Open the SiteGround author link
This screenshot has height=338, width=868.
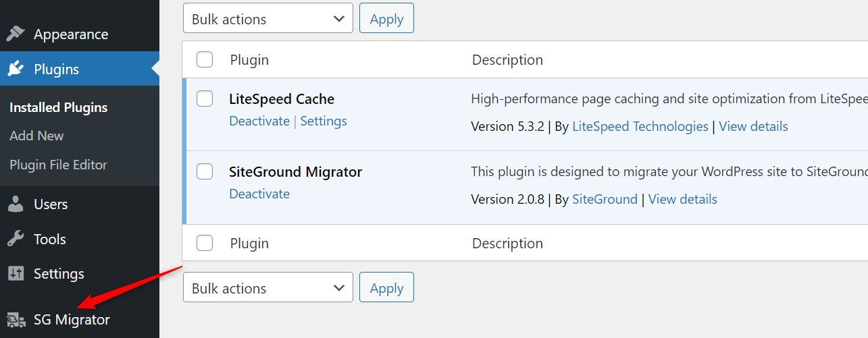tap(605, 199)
